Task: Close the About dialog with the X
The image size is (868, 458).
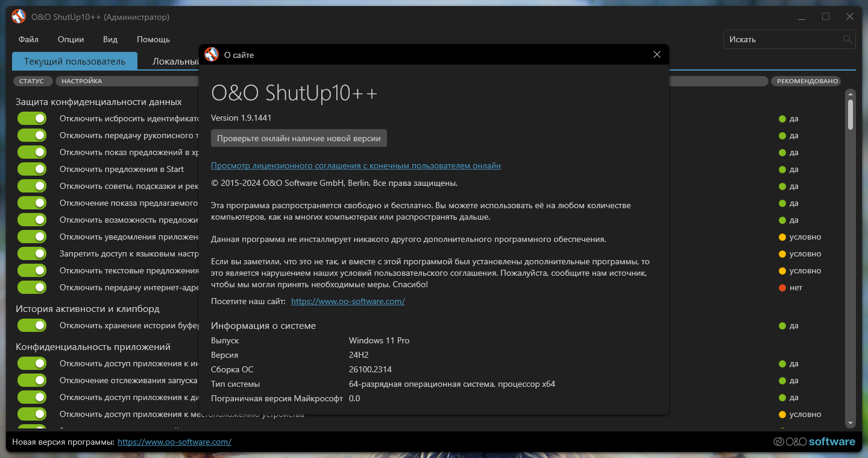Action: coord(657,55)
